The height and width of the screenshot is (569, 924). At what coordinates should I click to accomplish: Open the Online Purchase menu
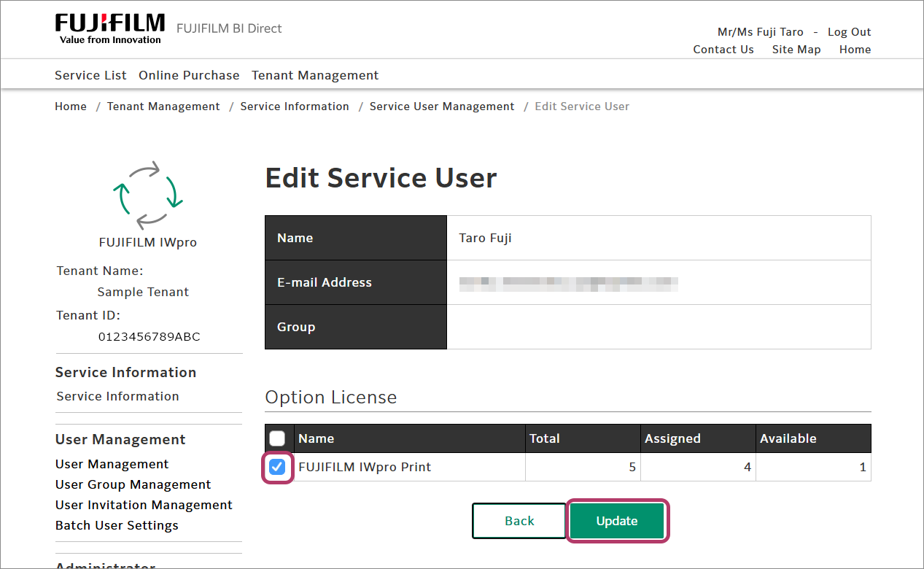[x=189, y=75]
